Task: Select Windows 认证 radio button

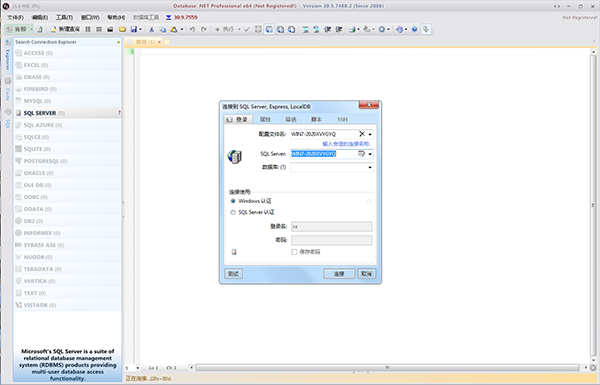Action: (233, 201)
